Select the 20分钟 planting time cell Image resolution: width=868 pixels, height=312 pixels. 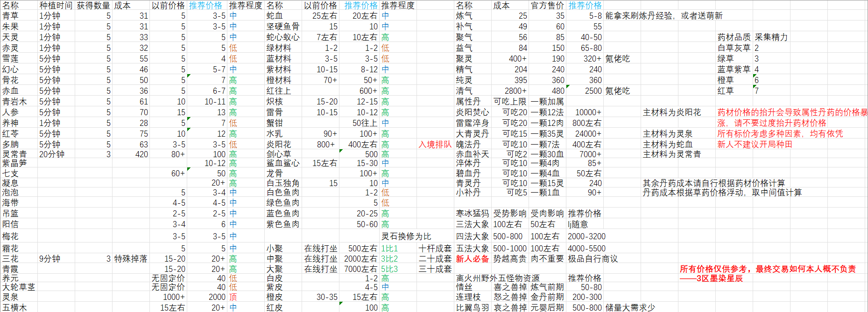click(51, 154)
